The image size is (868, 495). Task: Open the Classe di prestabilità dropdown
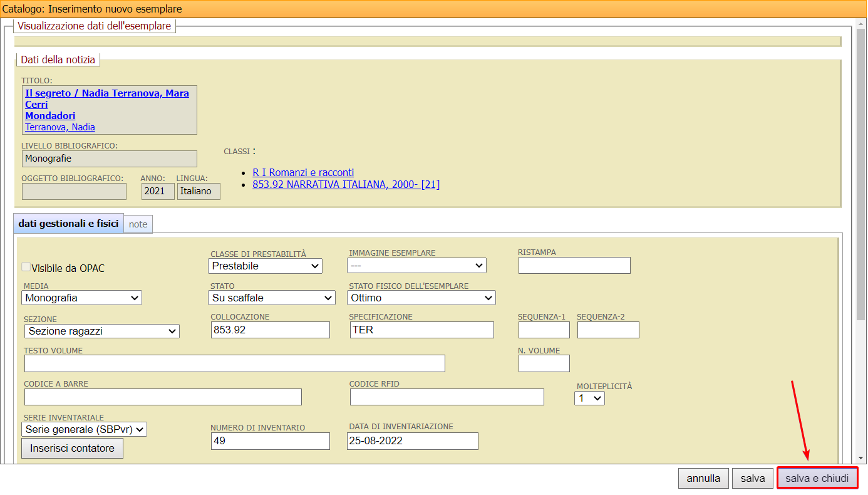pos(265,266)
